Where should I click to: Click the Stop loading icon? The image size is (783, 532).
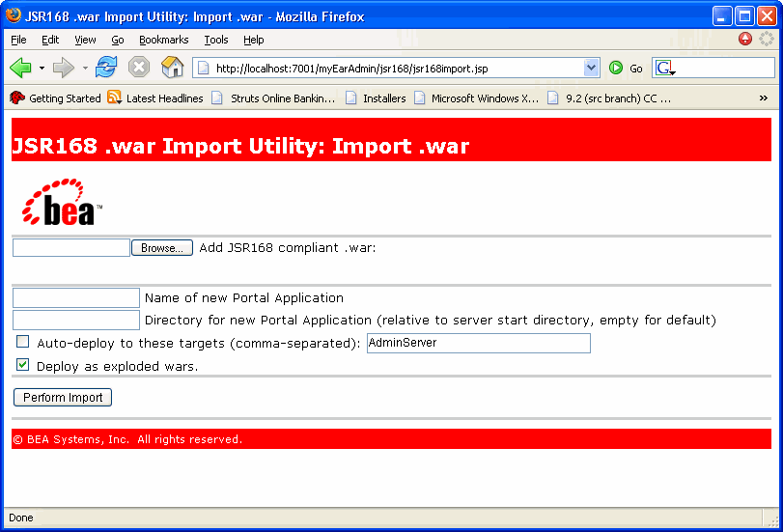pos(139,67)
